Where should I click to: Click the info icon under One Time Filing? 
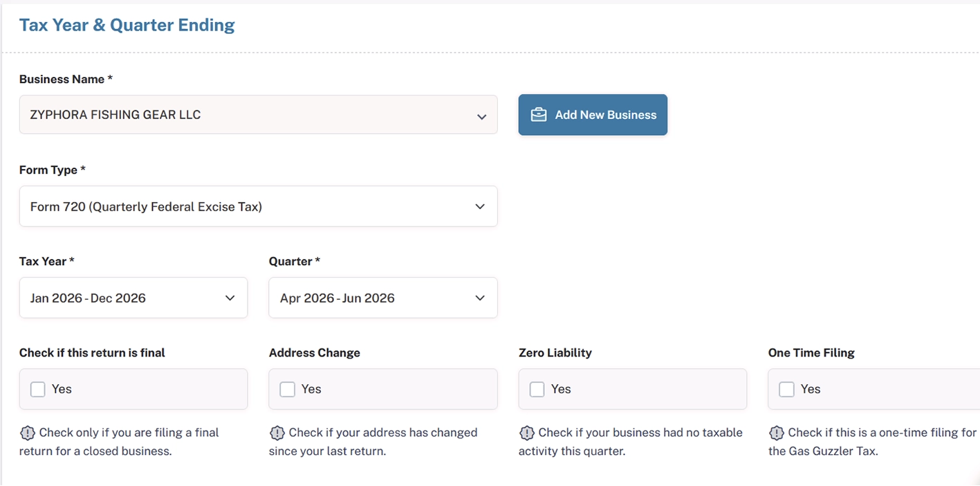pyautogui.click(x=776, y=433)
